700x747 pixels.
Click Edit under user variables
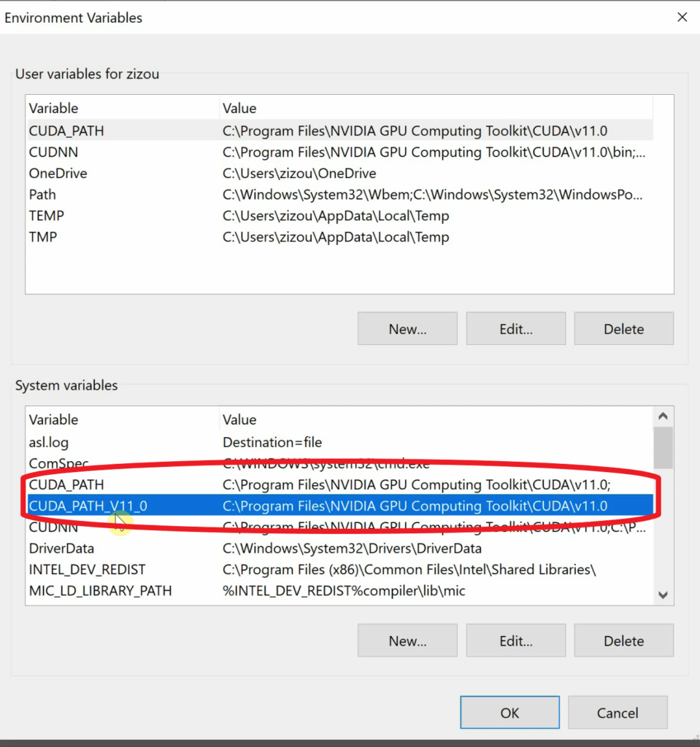click(x=515, y=328)
